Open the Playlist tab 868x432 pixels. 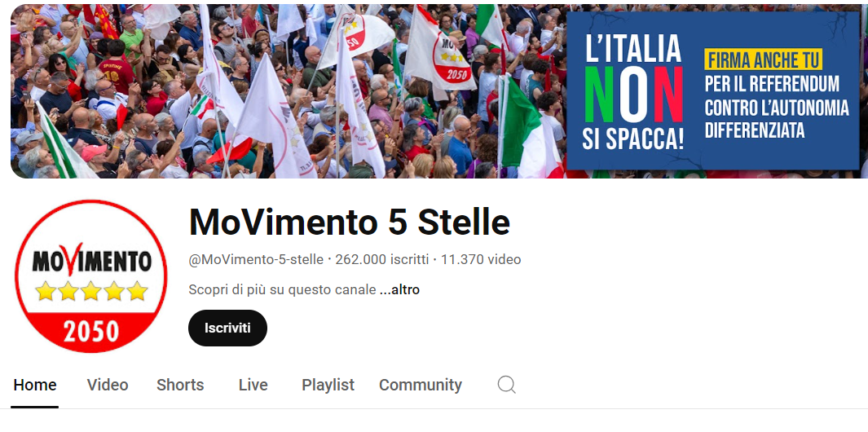(328, 385)
